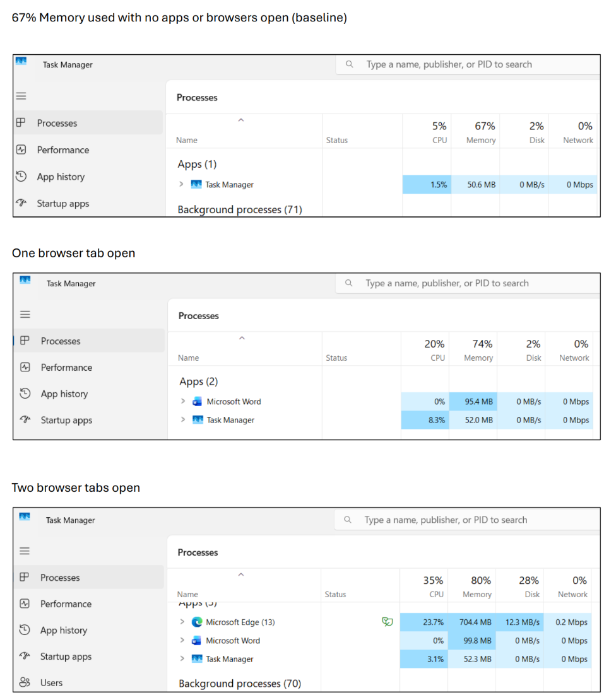Expand Microsoft Word row under Apps (2)
The image size is (604, 700).
(183, 401)
